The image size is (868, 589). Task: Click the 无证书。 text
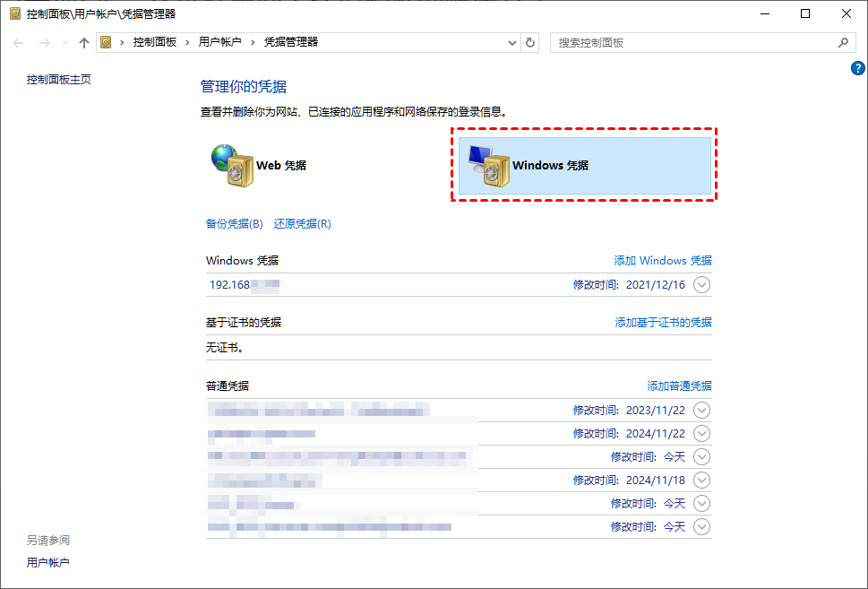pyautogui.click(x=225, y=348)
